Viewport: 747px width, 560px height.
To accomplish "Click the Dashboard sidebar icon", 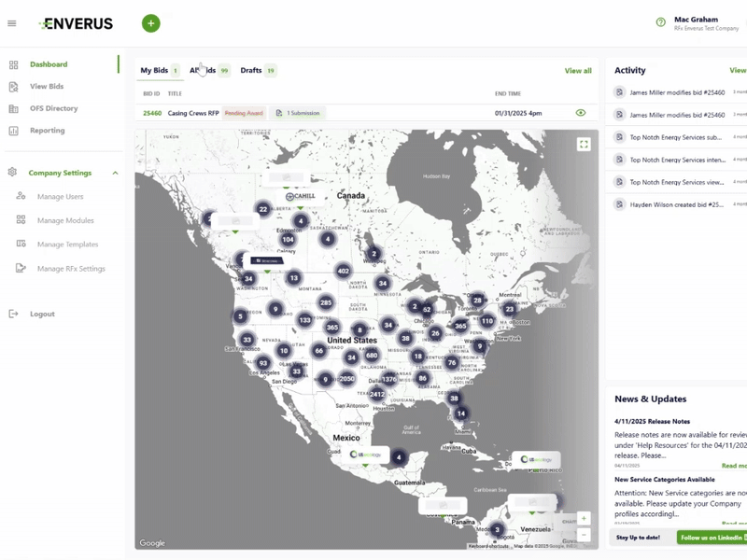I will click(x=13, y=65).
